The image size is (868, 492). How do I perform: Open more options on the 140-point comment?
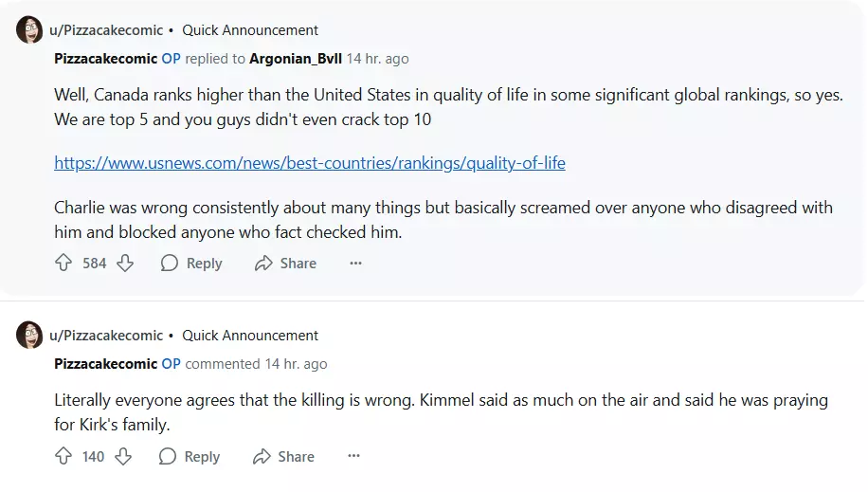tap(353, 457)
